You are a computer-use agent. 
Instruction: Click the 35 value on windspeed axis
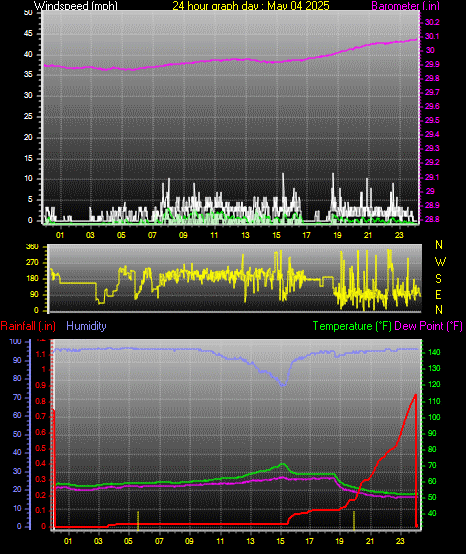click(28, 75)
